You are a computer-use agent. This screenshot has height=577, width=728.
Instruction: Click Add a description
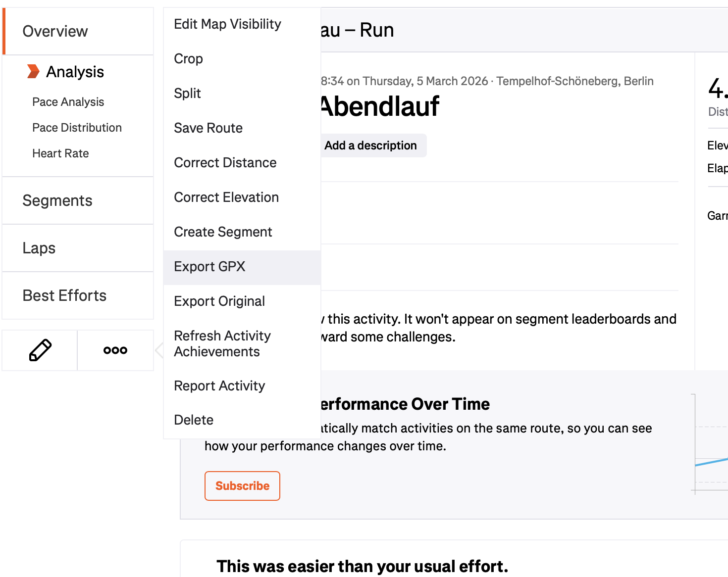click(370, 145)
